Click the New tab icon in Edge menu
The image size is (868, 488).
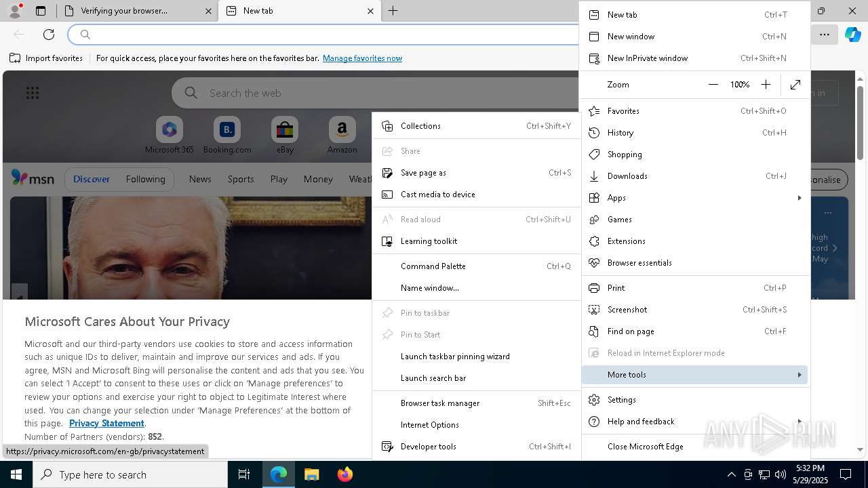(594, 15)
